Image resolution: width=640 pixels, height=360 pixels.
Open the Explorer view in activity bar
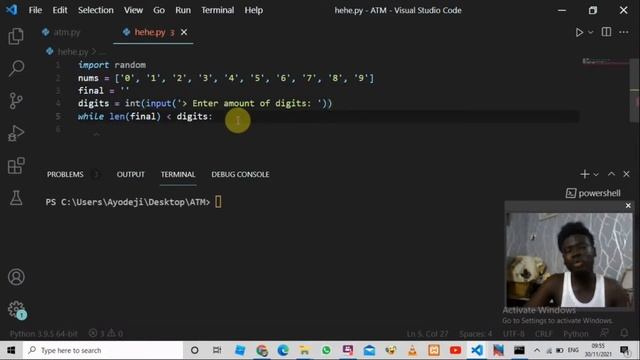[x=16, y=36]
